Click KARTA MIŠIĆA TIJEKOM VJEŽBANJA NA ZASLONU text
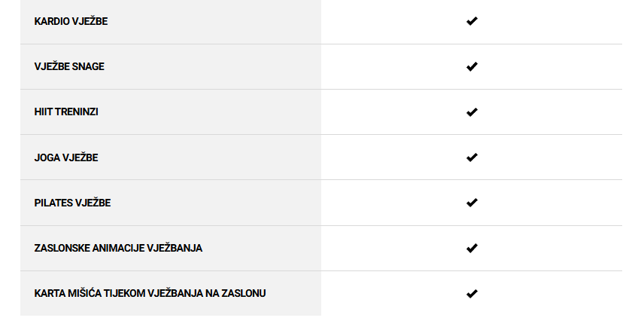The width and height of the screenshot is (644, 333). [x=150, y=293]
